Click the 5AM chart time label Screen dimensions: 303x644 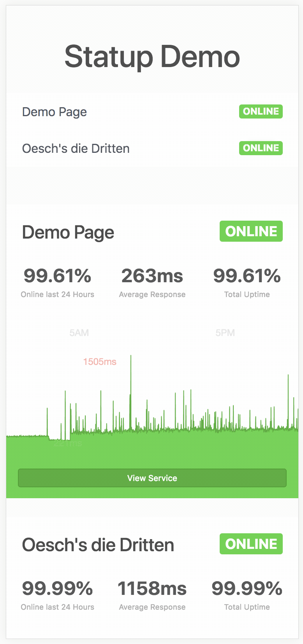(79, 333)
